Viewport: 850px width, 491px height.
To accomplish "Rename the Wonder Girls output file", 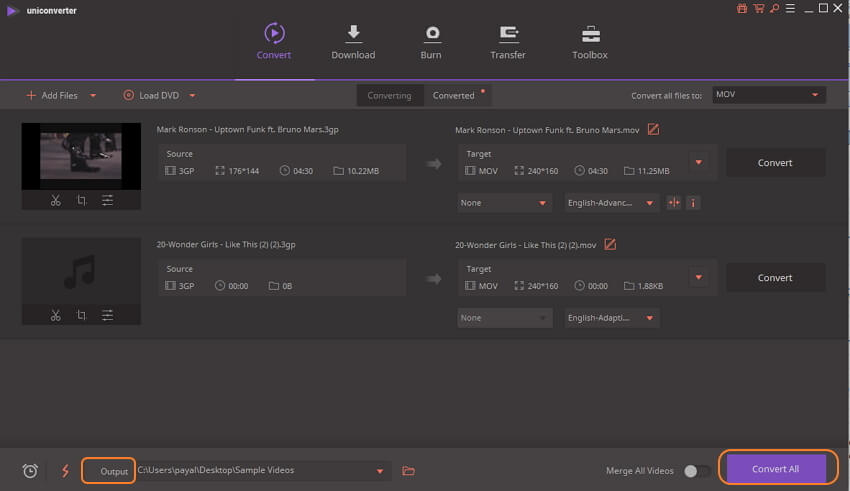I will [x=610, y=244].
